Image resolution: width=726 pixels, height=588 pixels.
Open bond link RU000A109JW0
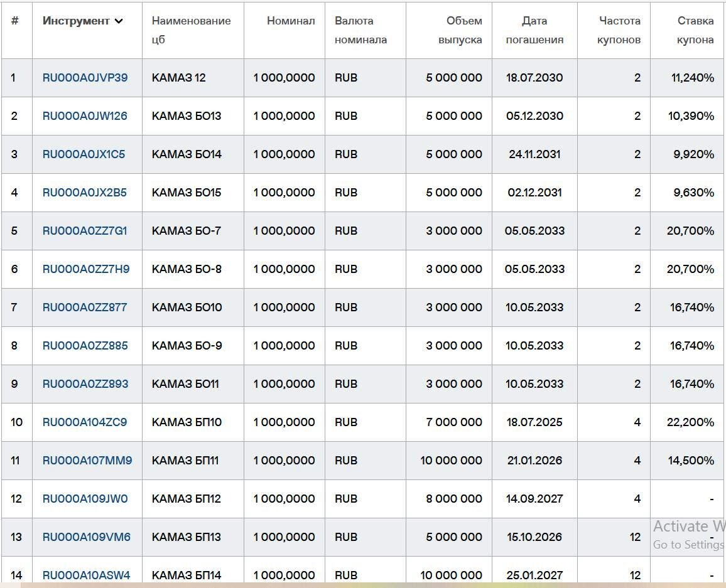(x=85, y=499)
